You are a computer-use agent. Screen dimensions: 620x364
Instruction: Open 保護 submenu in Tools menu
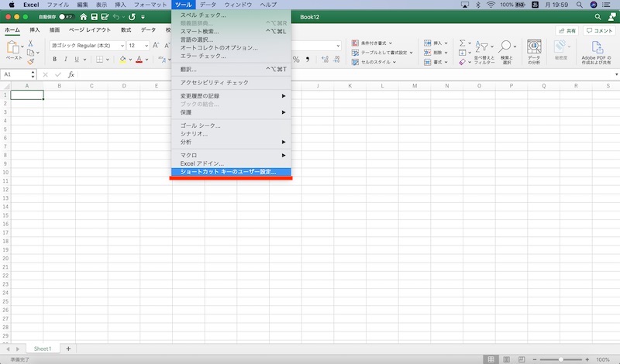tap(231, 112)
